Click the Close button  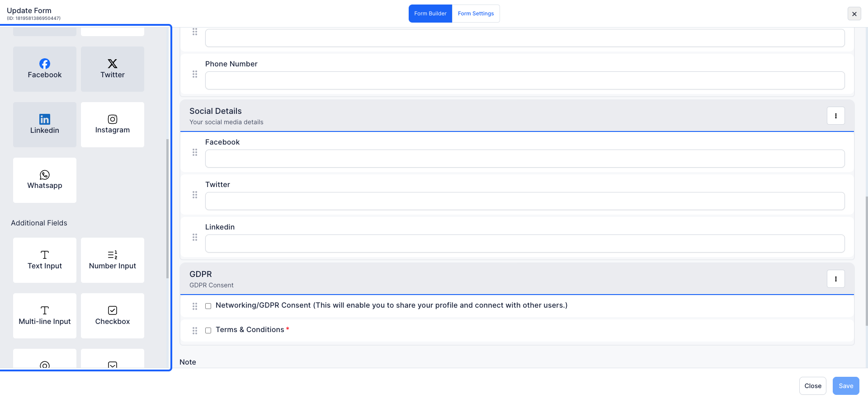pos(813,386)
